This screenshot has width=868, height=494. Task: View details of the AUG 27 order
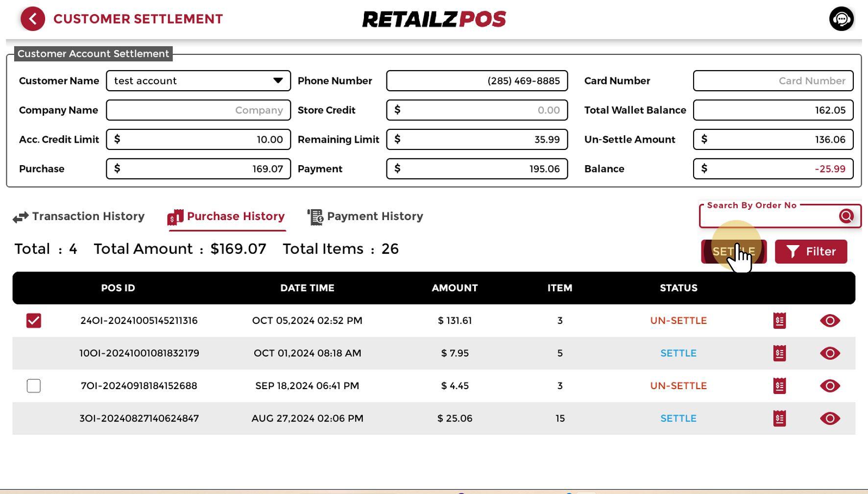[x=830, y=419]
